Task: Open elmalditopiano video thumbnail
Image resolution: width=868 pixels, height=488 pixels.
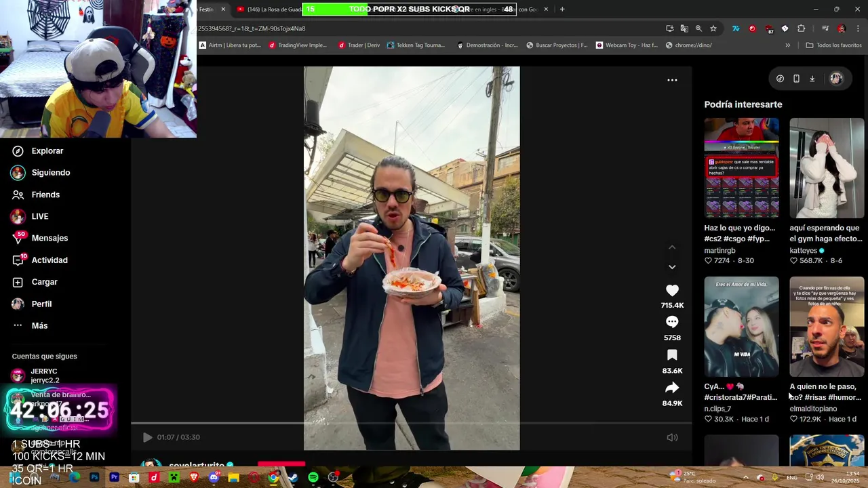Action: [x=827, y=327]
